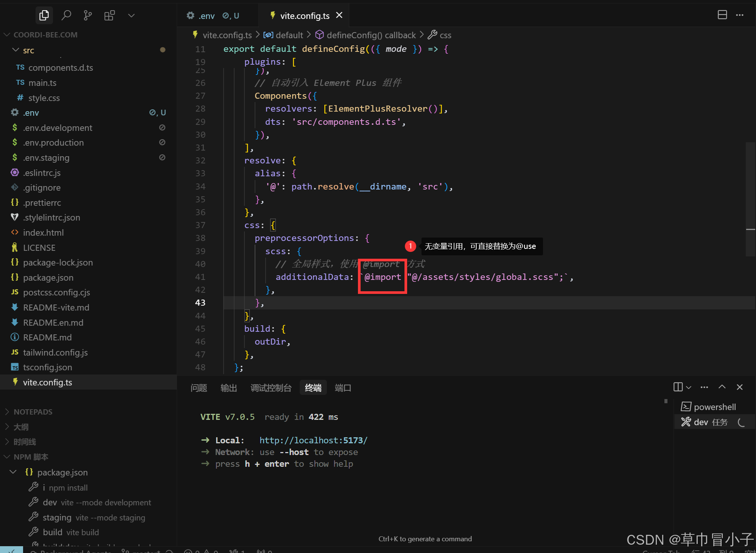Expand more activity bar views chevron
756x553 pixels.
(x=131, y=16)
